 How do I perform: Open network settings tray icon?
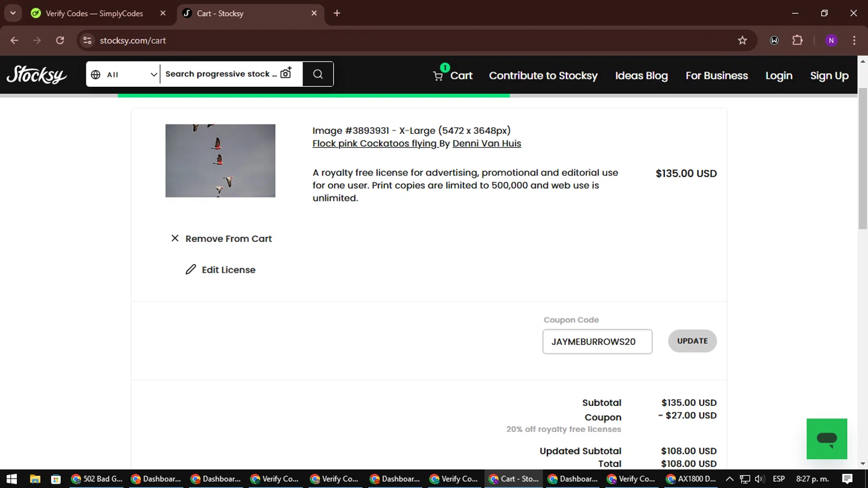coord(745,479)
